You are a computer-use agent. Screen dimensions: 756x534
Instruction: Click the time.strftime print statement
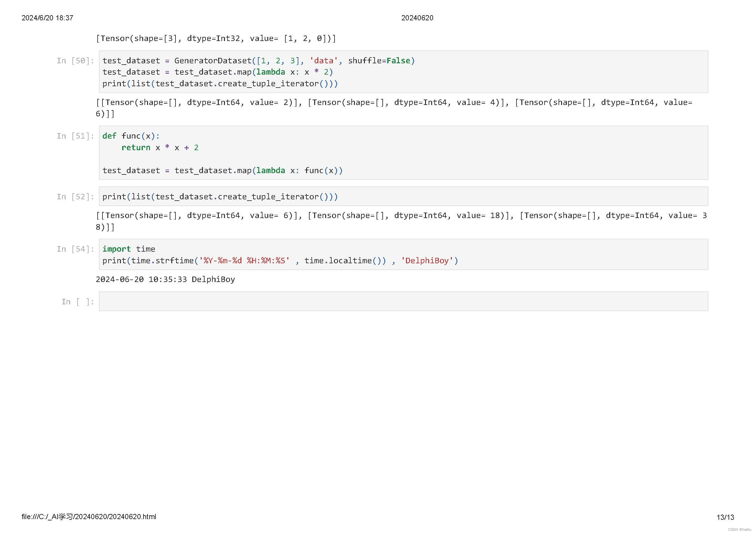280,261
